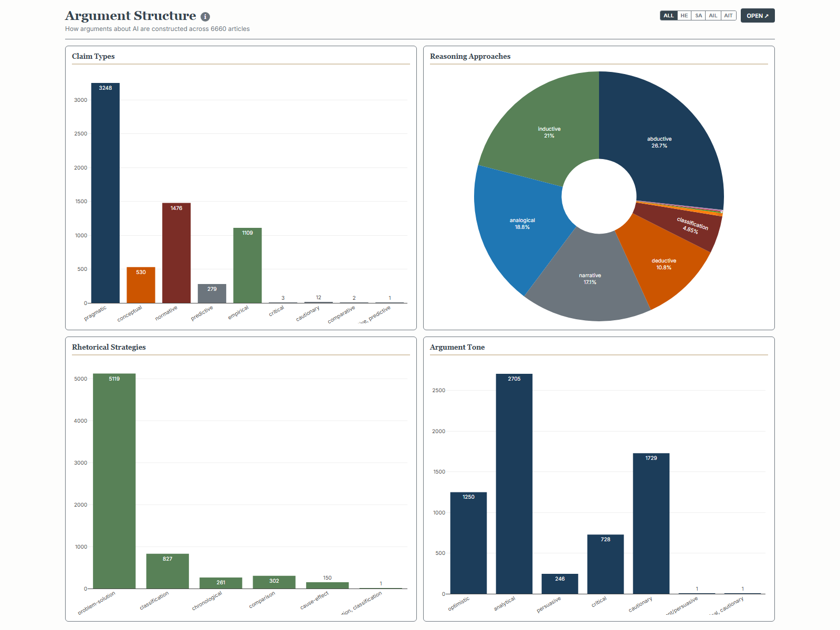The width and height of the screenshot is (840, 630).
Task: Select the AIL filter tab
Action: point(713,16)
